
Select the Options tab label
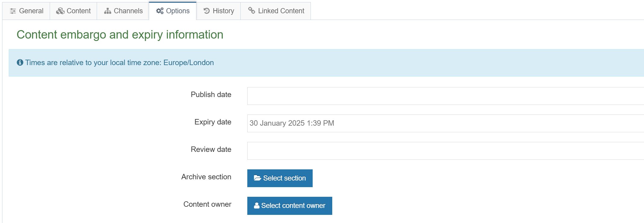click(x=178, y=11)
